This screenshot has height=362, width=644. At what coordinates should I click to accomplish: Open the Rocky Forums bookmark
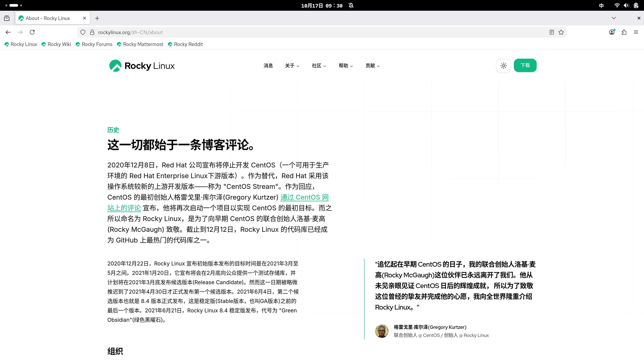click(x=94, y=44)
